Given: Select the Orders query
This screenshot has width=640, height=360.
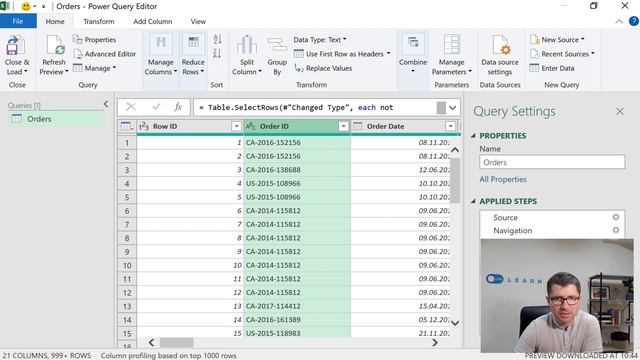Looking at the screenshot, I should [56, 119].
